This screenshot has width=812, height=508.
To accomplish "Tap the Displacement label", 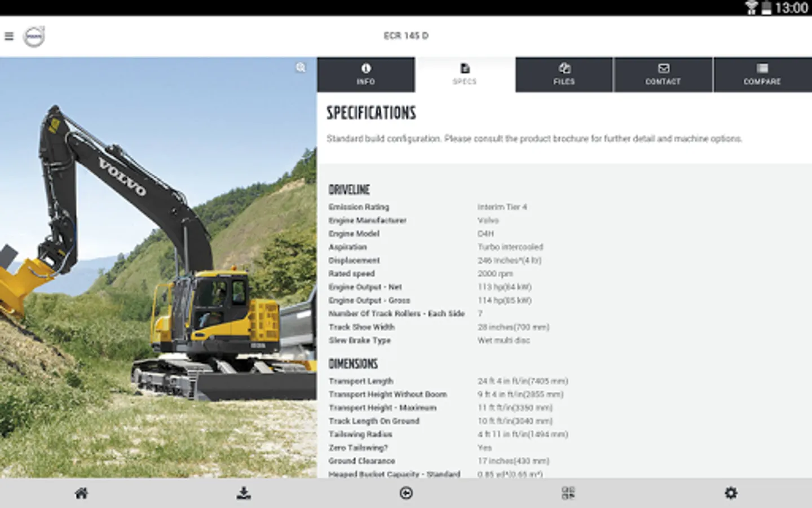I will coord(354,260).
